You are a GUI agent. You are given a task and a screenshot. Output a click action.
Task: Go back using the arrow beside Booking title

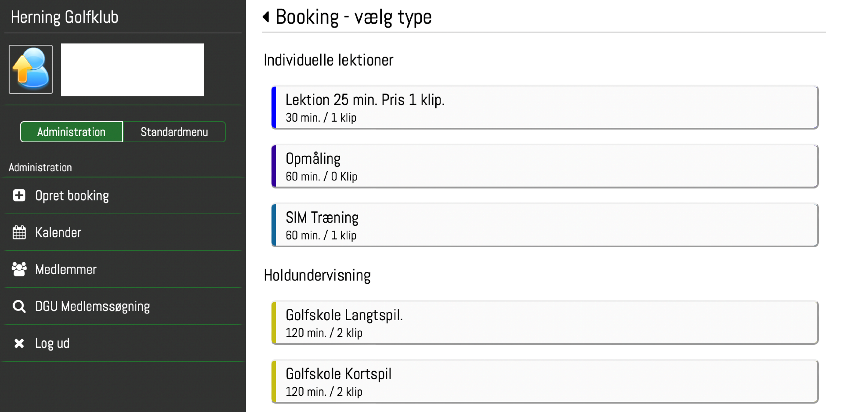(266, 17)
